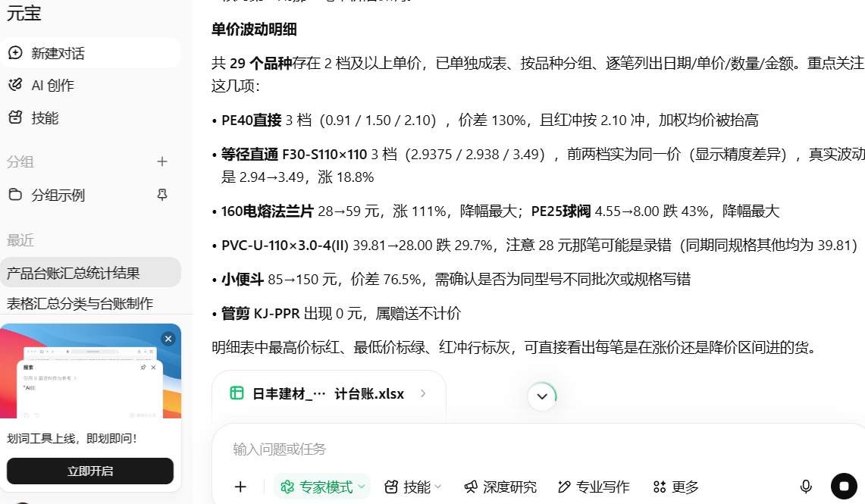Start a new chat with 新建对话
865x504 pixels.
90,53
